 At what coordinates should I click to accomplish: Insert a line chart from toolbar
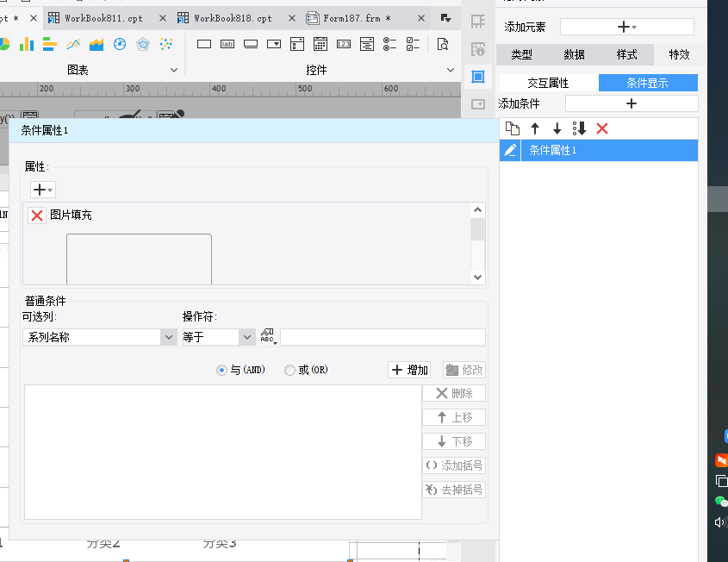[x=73, y=44]
